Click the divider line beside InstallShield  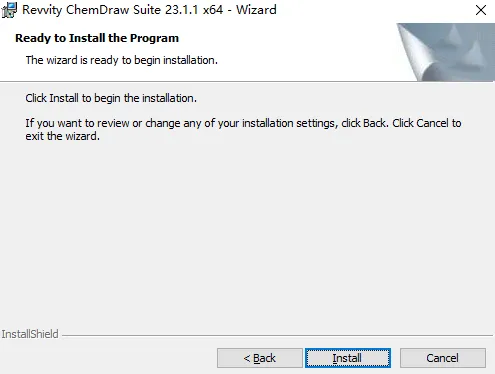tap(277, 335)
